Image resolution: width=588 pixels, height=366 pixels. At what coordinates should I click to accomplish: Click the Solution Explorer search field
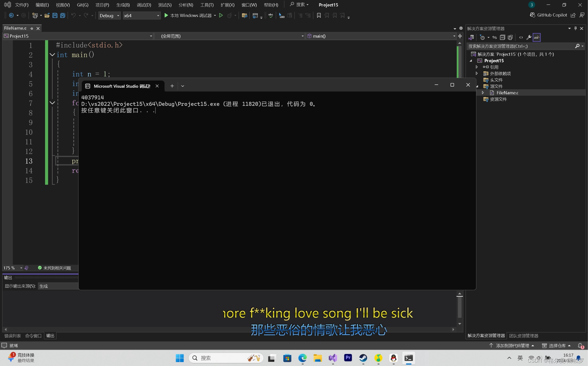pyautogui.click(x=521, y=46)
